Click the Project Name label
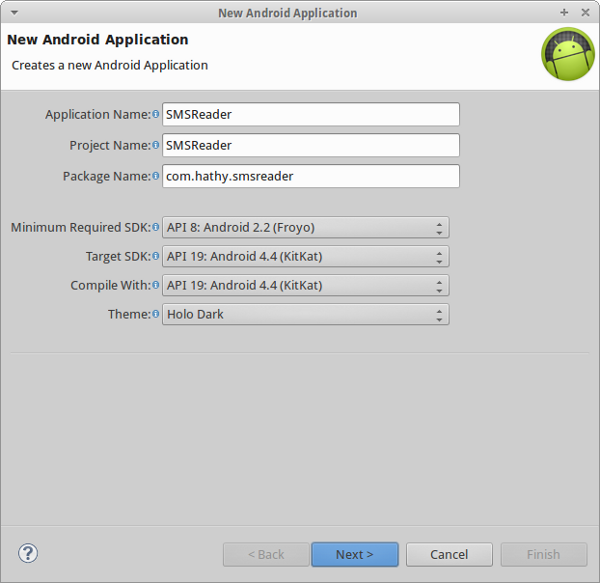This screenshot has height=583, width=600. [x=110, y=145]
